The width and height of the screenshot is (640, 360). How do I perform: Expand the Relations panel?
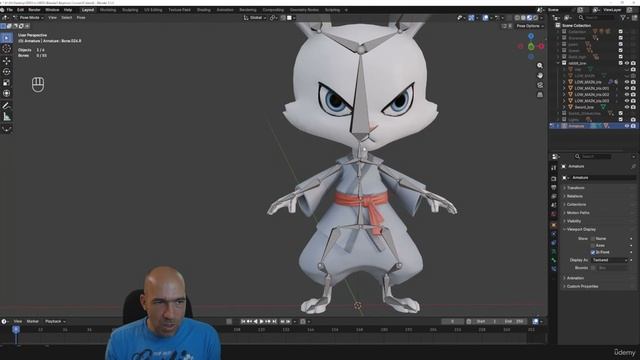click(x=575, y=196)
